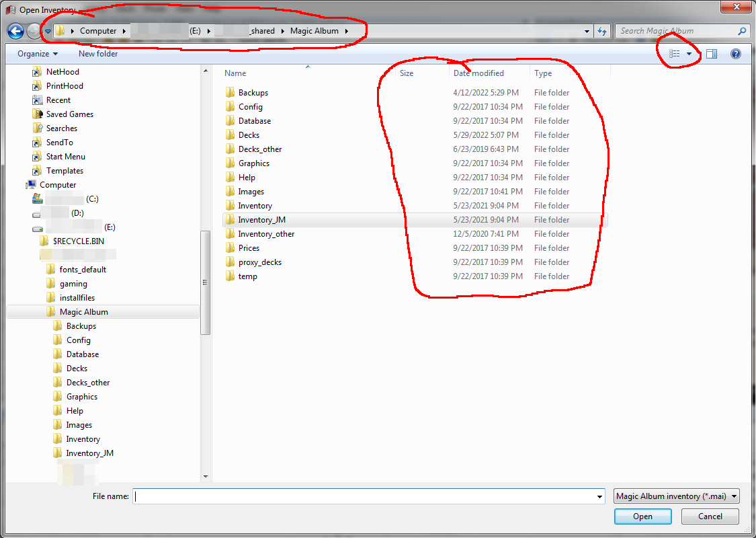Click the Magic Album breadcrumb segment

314,31
